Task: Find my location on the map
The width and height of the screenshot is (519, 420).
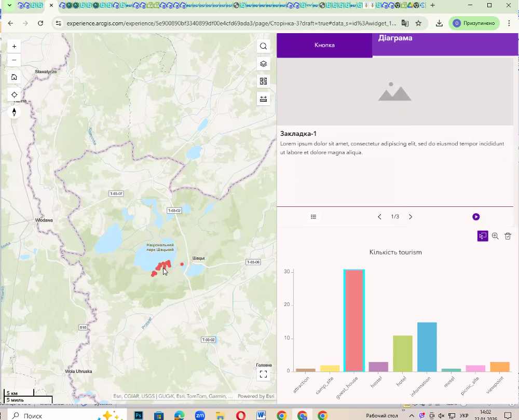Action: (x=14, y=95)
